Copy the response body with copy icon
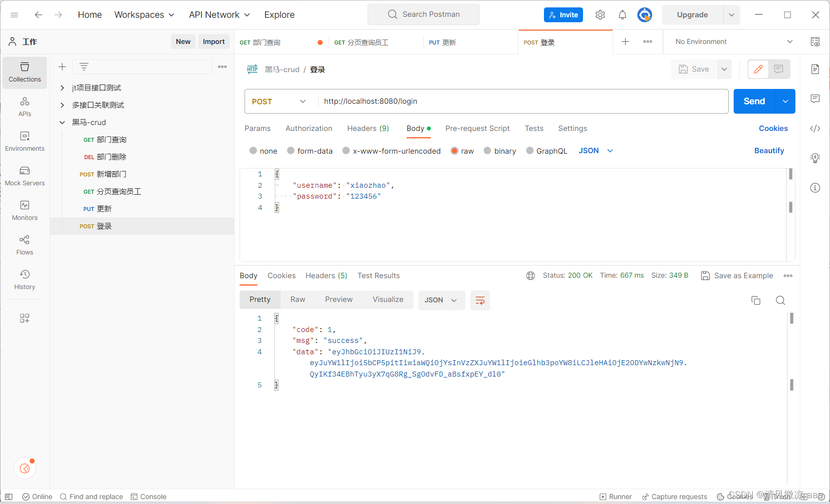This screenshot has height=504, width=830. (x=756, y=300)
